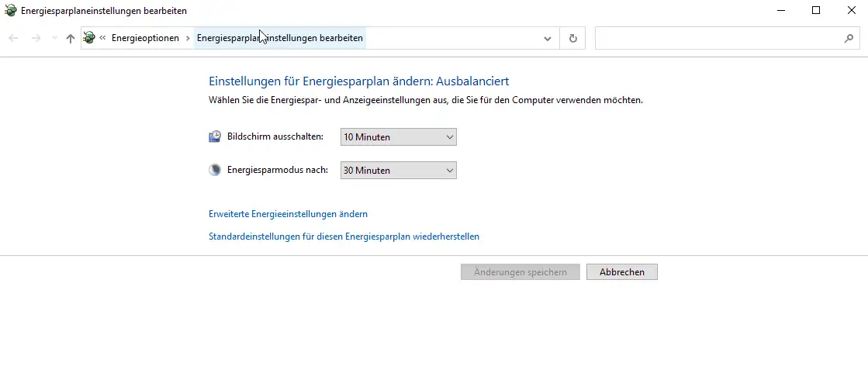Click the moon icon beside Energiesparmodus nach
The height and width of the screenshot is (373, 868).
[x=215, y=171]
